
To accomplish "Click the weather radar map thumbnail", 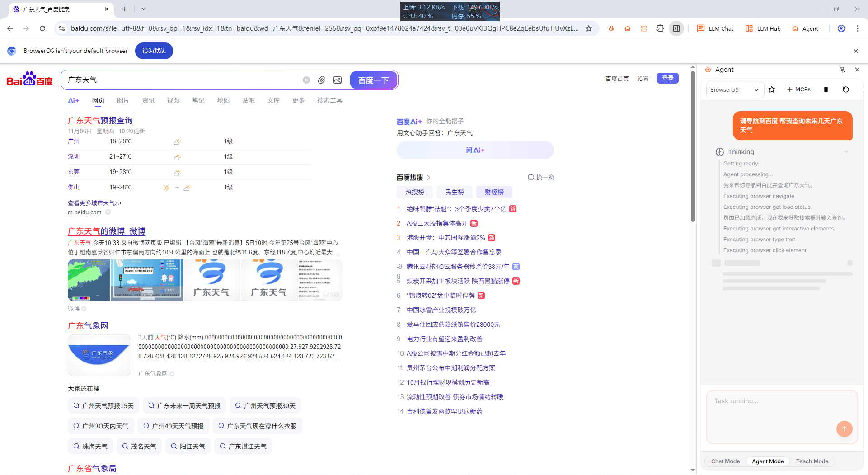I will (x=89, y=280).
